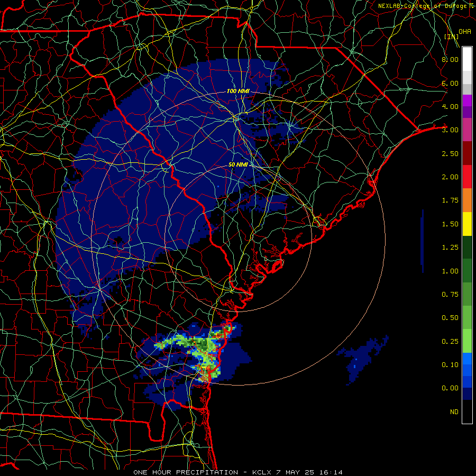Select the 1.75 legend value
The height and width of the screenshot is (476, 476).
[450, 200]
